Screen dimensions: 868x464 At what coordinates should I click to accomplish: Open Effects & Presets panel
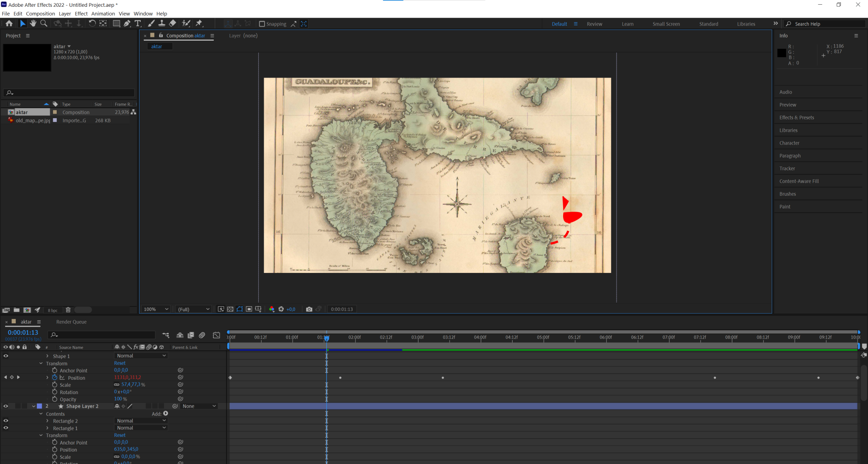point(796,117)
